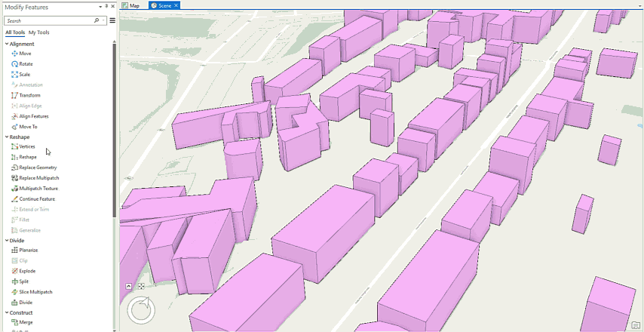Screen dimensions: 644x332
Task: Collapse the Alignment group
Action: [7, 44]
